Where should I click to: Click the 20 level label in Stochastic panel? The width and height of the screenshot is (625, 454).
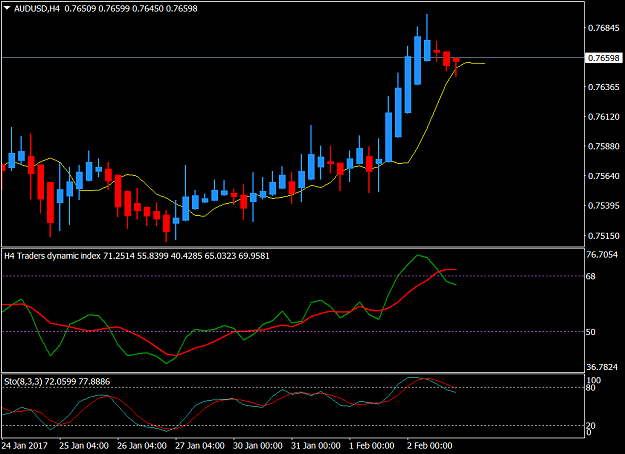coord(591,426)
